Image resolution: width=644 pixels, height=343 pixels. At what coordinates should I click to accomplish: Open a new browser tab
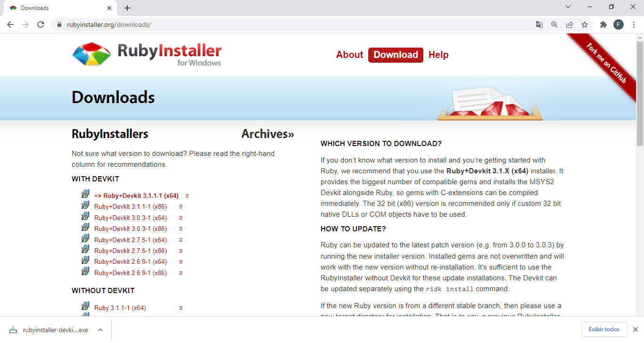(127, 8)
